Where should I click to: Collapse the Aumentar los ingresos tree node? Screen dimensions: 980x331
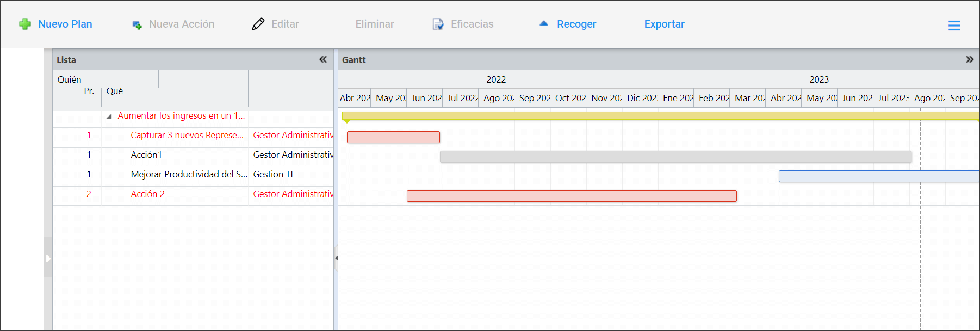tap(109, 116)
